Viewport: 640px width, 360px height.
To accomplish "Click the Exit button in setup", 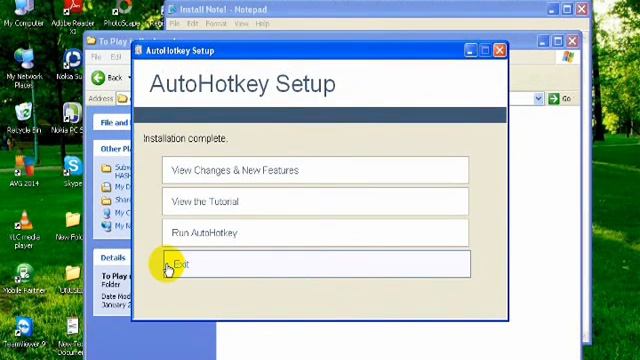I will 317,264.
